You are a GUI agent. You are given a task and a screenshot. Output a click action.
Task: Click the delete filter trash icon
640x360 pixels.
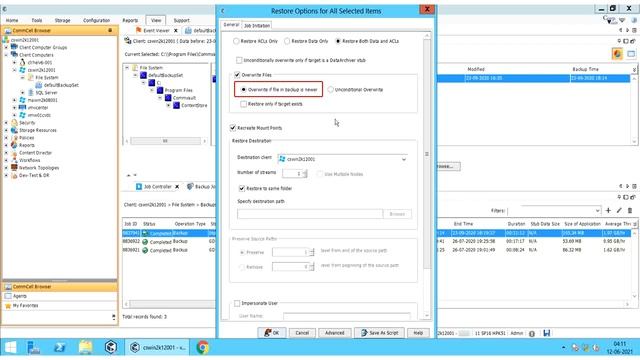click(x=630, y=211)
